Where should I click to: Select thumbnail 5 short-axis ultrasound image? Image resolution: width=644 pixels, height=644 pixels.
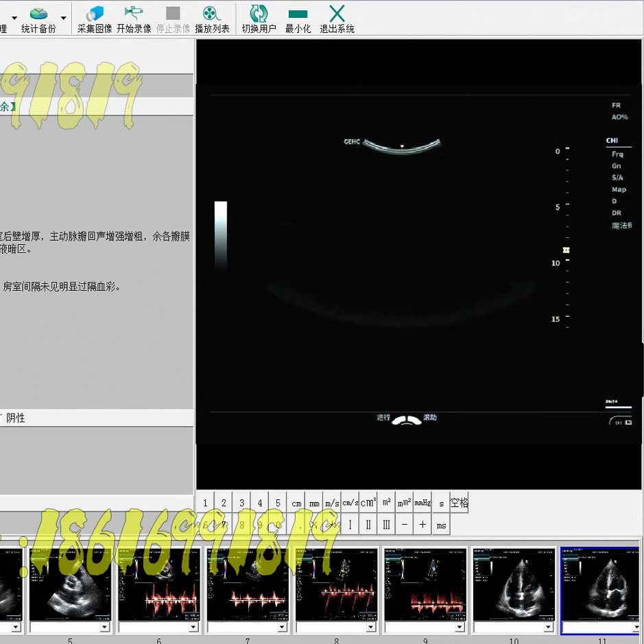pyautogui.click(x=70, y=584)
